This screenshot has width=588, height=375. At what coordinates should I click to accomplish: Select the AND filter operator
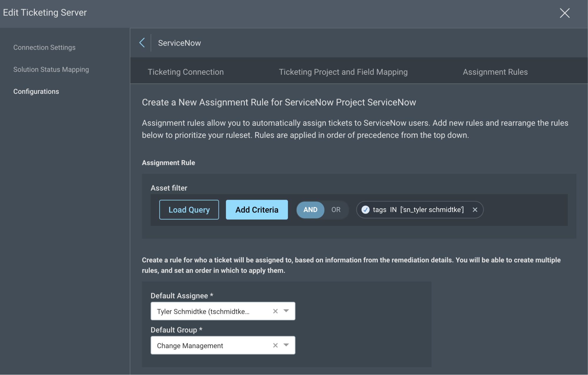310,210
